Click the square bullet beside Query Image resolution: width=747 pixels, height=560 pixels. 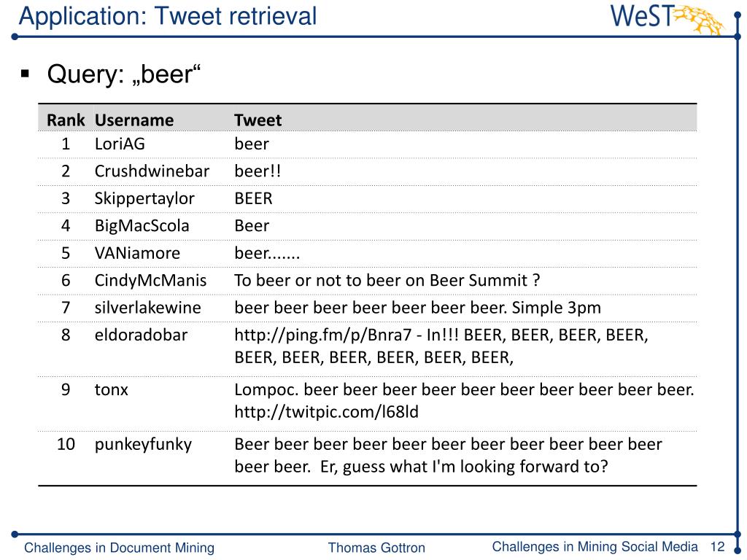coord(26,74)
